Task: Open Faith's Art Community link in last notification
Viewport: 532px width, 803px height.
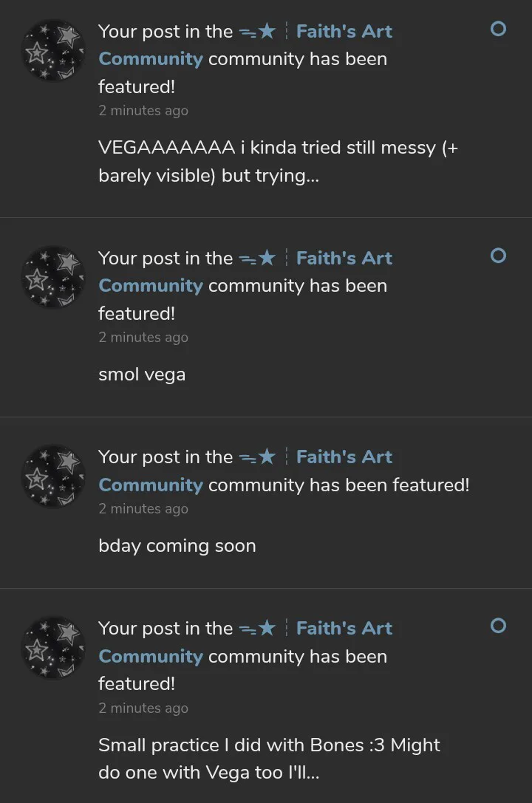Action: coord(344,629)
